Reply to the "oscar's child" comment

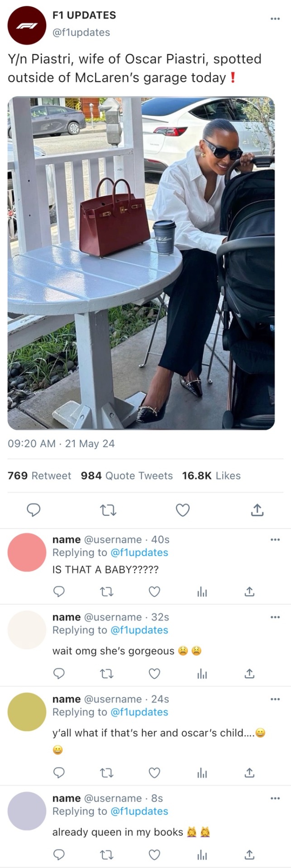tap(59, 773)
